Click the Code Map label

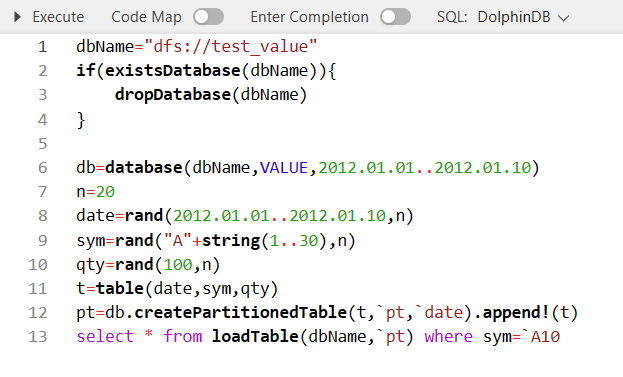click(146, 17)
